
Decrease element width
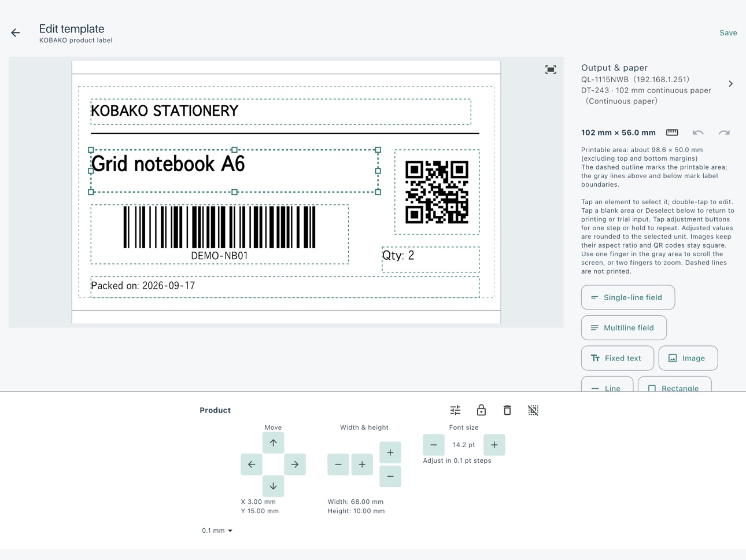338,465
